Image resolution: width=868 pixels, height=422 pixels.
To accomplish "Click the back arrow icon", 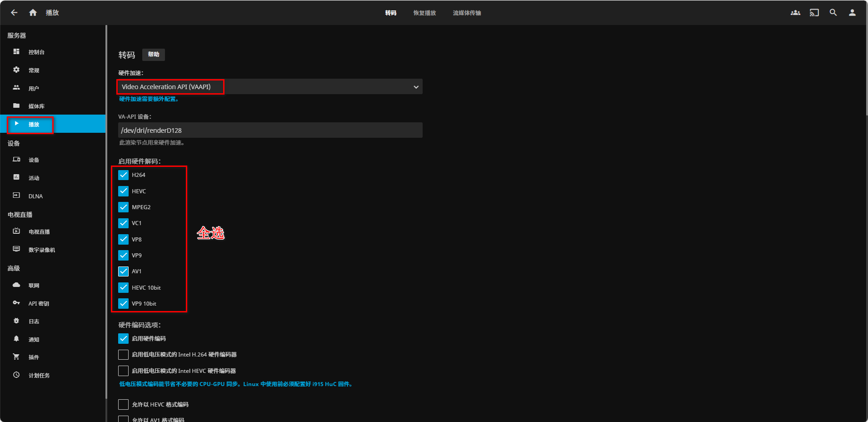I will 14,13.
